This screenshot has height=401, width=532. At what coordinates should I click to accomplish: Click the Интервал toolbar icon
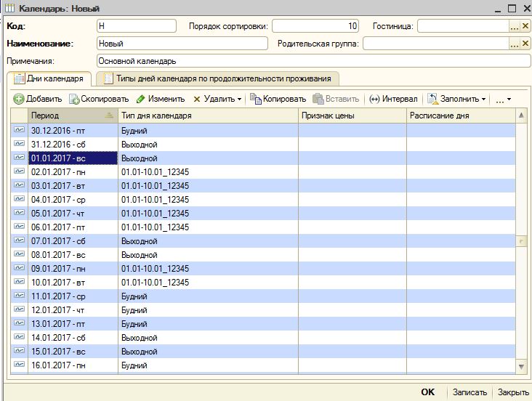coord(374,99)
